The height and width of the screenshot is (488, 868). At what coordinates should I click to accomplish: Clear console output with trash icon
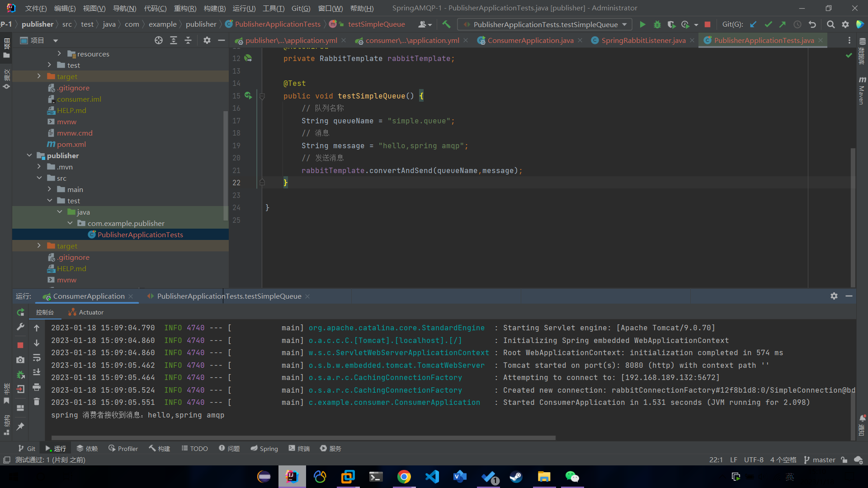coord(37,402)
